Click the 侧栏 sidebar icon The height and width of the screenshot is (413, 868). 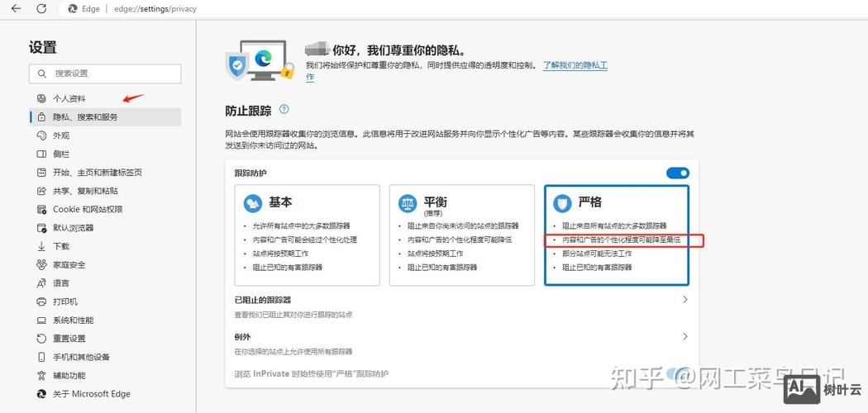pyautogui.click(x=41, y=154)
